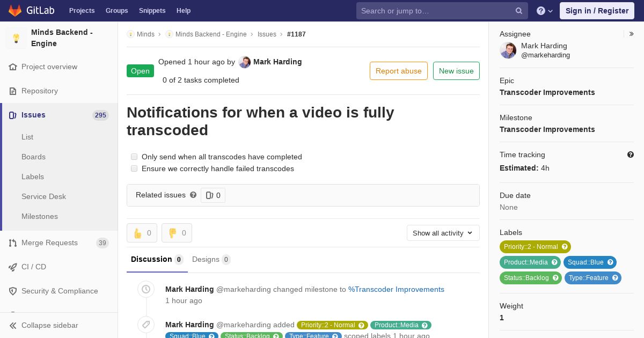Click the Project overview home icon
The image size is (644, 338).
coord(13,67)
